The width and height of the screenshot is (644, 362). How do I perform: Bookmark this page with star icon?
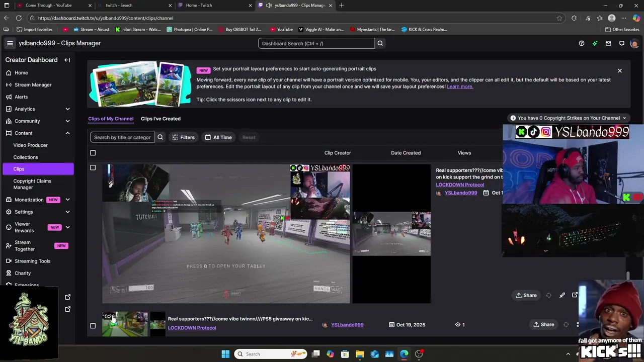tap(559, 18)
